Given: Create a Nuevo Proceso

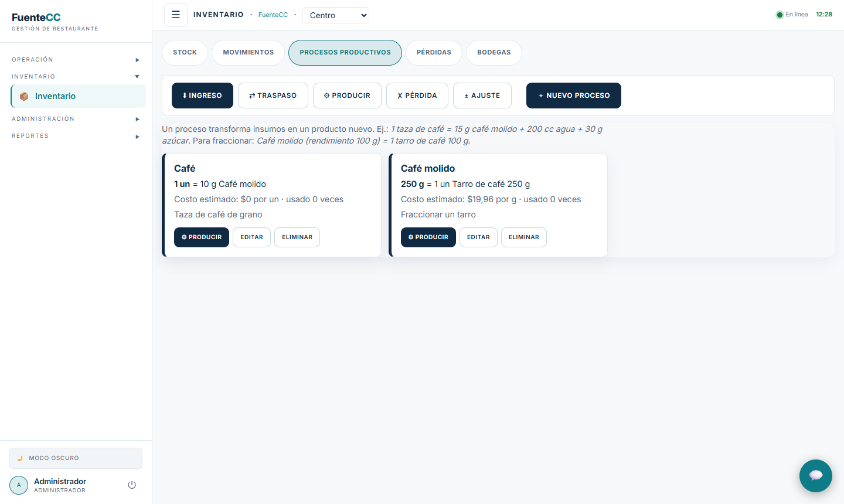Looking at the screenshot, I should pos(574,96).
